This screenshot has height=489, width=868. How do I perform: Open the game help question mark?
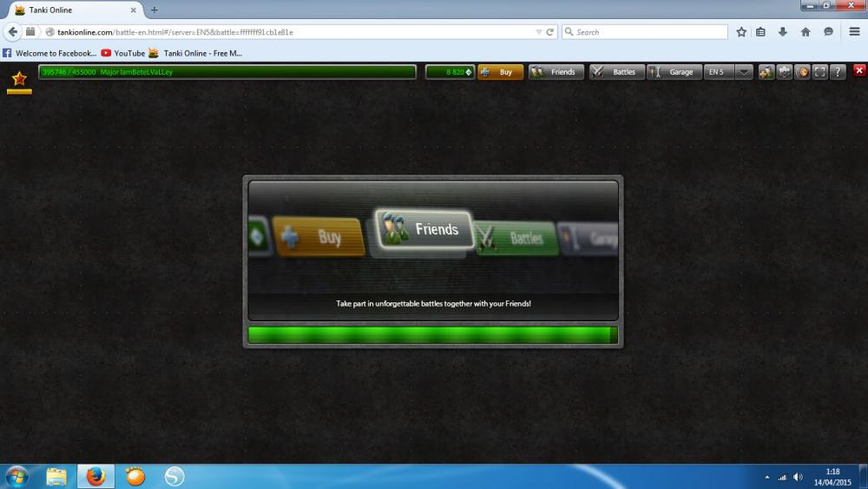pos(838,72)
